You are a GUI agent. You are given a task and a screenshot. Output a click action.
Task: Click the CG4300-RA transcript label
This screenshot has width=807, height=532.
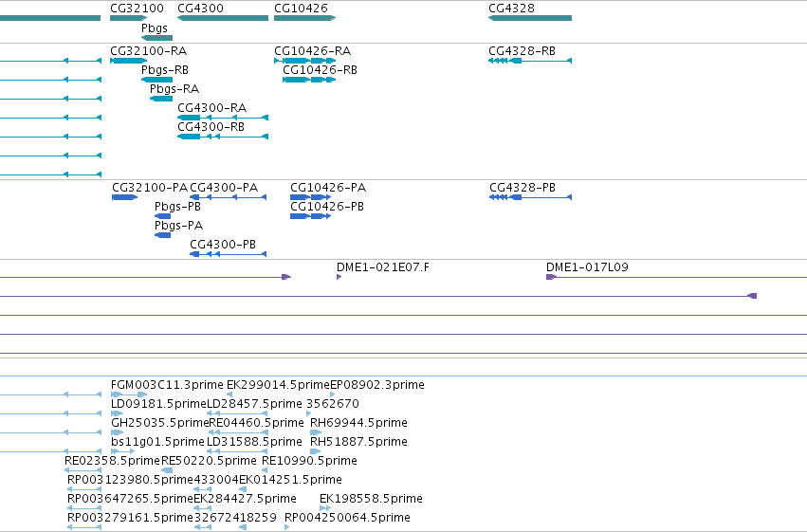tap(212, 108)
